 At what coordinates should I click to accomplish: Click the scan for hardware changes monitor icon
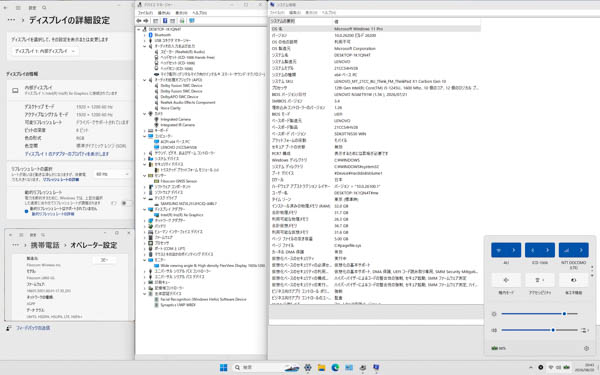pyautogui.click(x=192, y=21)
